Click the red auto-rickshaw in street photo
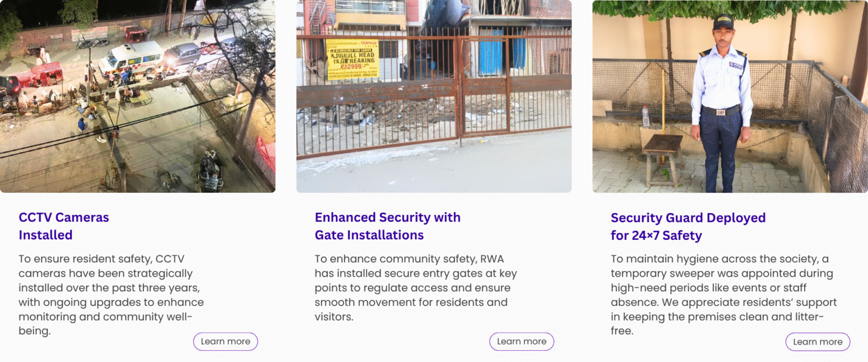Image resolution: width=868 pixels, height=362 pixels. (47, 73)
